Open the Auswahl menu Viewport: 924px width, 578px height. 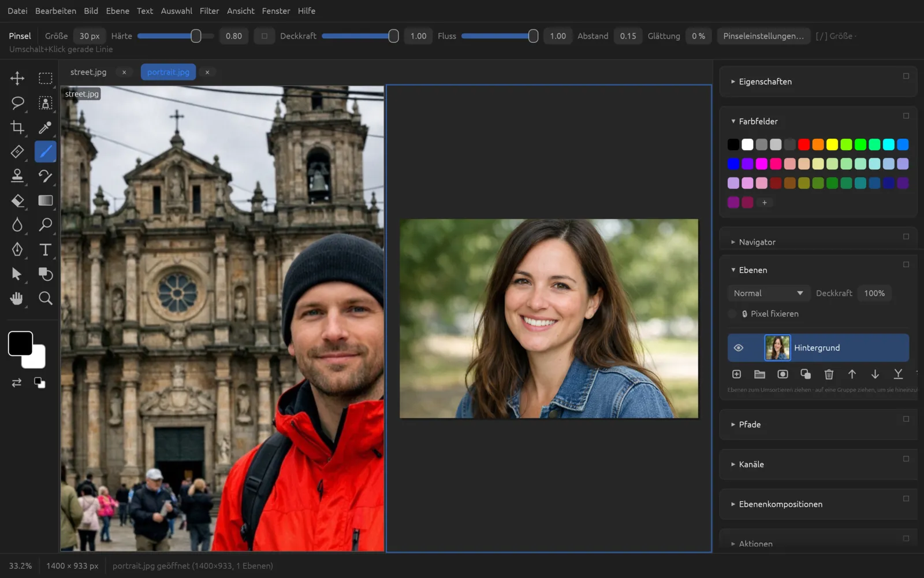point(176,11)
